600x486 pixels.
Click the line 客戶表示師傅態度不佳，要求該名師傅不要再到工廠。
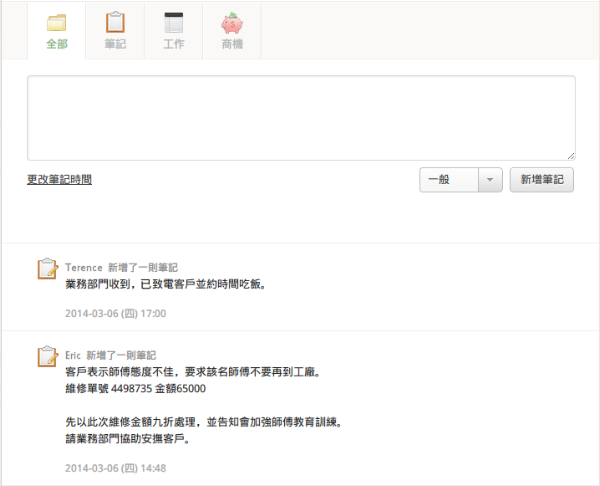click(193, 372)
